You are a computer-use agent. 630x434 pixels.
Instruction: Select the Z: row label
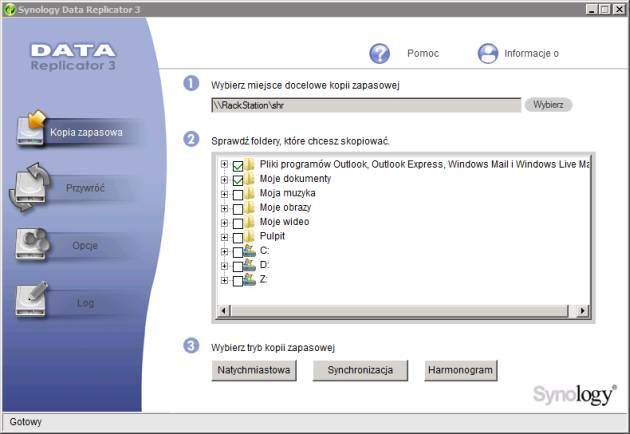pyautogui.click(x=264, y=279)
